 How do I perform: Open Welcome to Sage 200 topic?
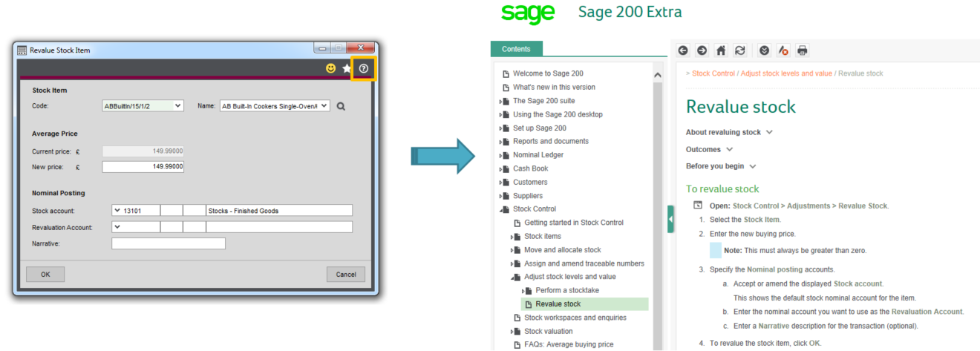tap(548, 73)
